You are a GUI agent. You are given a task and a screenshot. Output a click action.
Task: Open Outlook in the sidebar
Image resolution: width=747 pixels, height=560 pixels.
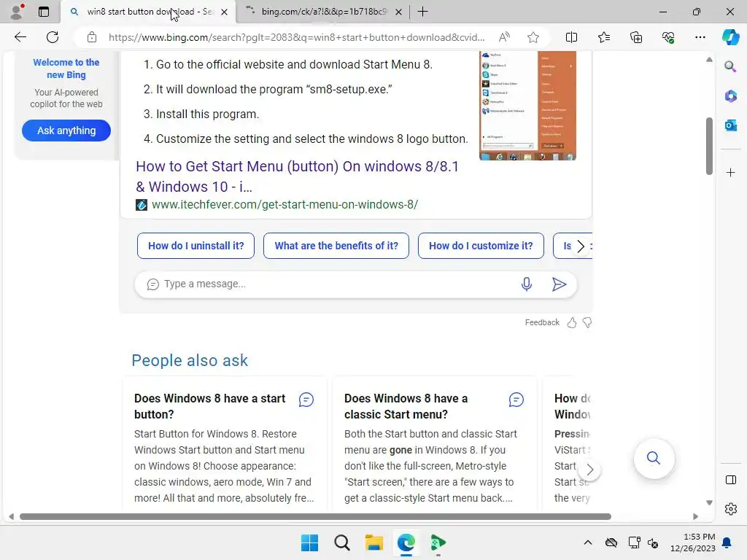coord(730,125)
